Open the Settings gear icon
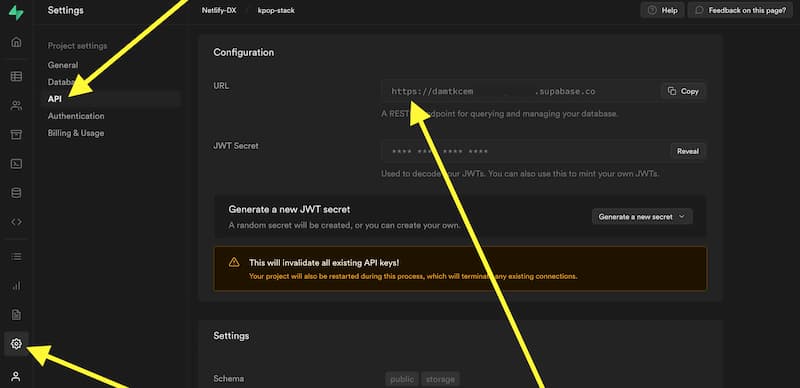This screenshot has height=388, width=800. (16, 344)
